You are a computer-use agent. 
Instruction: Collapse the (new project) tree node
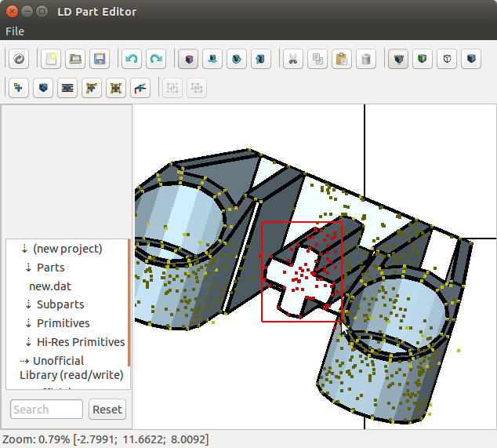(24, 249)
